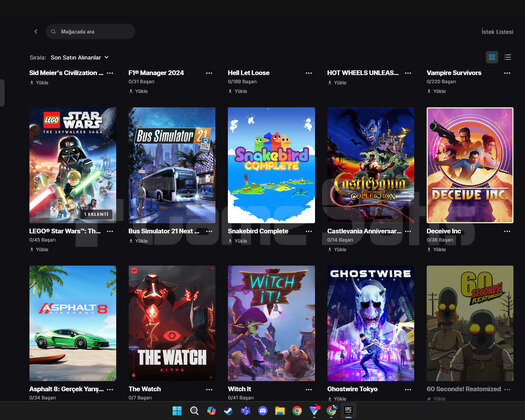Install Deceive Inc with Yükle

pyautogui.click(x=437, y=250)
